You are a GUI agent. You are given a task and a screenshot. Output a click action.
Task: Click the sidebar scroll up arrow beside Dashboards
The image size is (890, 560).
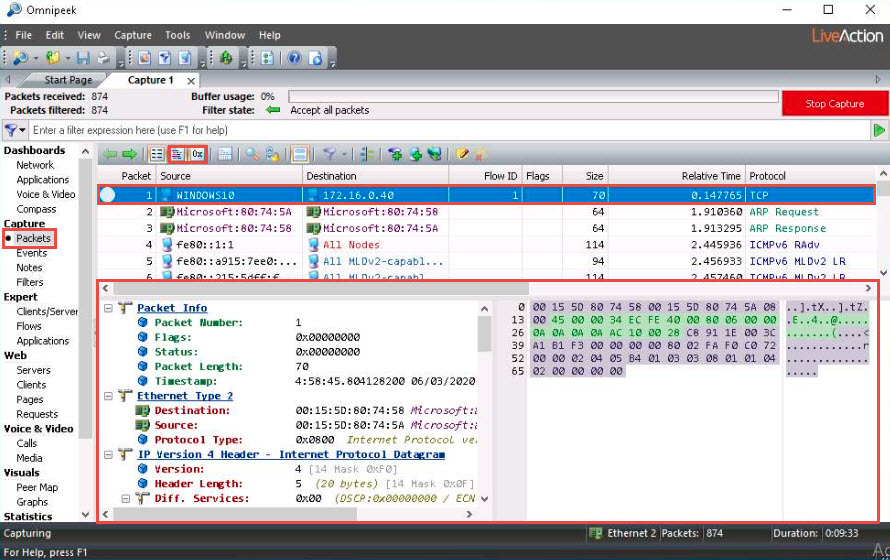tap(85, 151)
